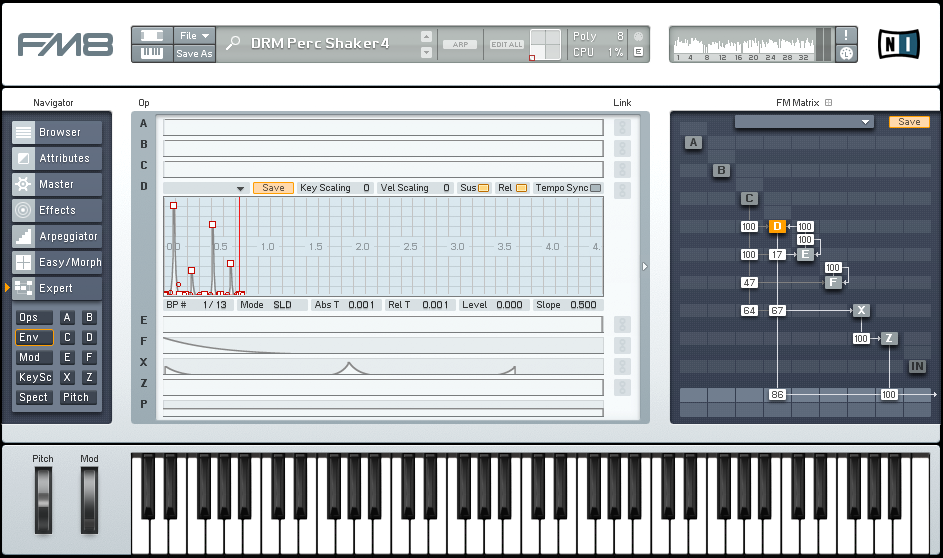This screenshot has height=558, width=943.
Task: Expand envelope panel with right arrow
Action: click(x=645, y=266)
